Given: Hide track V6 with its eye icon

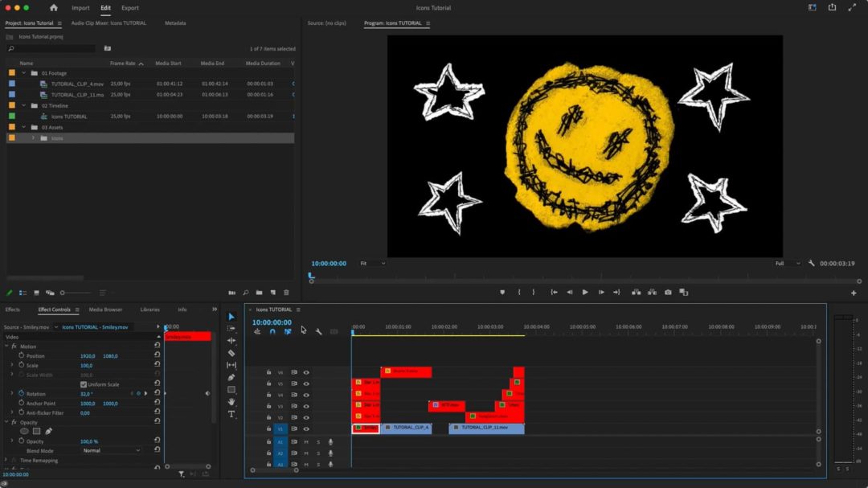Looking at the screenshot, I should 306,372.
